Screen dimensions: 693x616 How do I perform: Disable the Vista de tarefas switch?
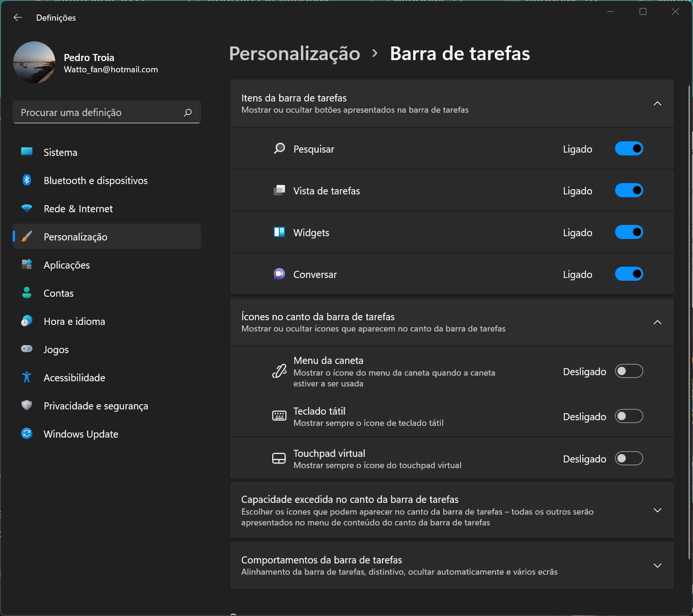click(629, 191)
